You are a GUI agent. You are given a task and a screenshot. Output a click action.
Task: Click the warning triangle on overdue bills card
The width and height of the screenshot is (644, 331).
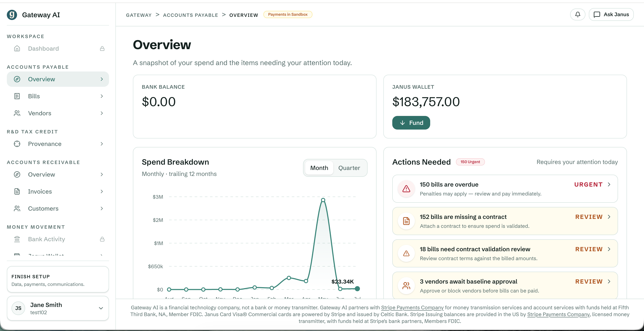[x=406, y=189]
